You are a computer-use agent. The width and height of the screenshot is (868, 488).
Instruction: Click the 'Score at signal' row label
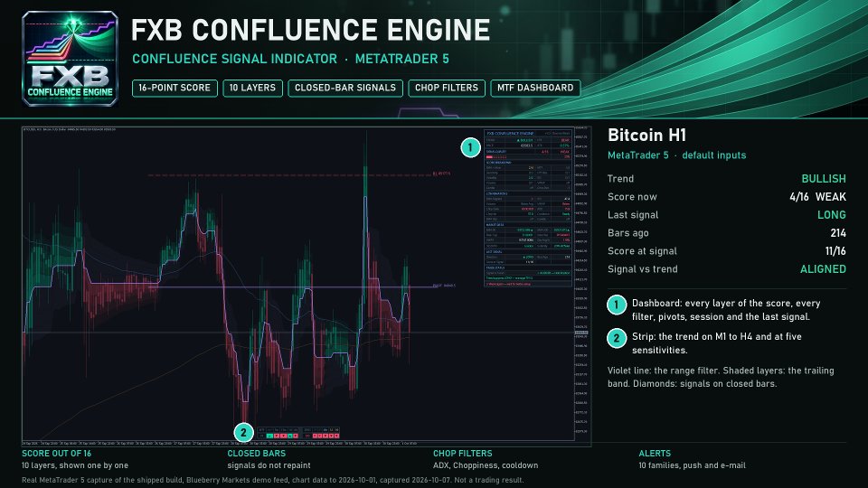pos(642,251)
